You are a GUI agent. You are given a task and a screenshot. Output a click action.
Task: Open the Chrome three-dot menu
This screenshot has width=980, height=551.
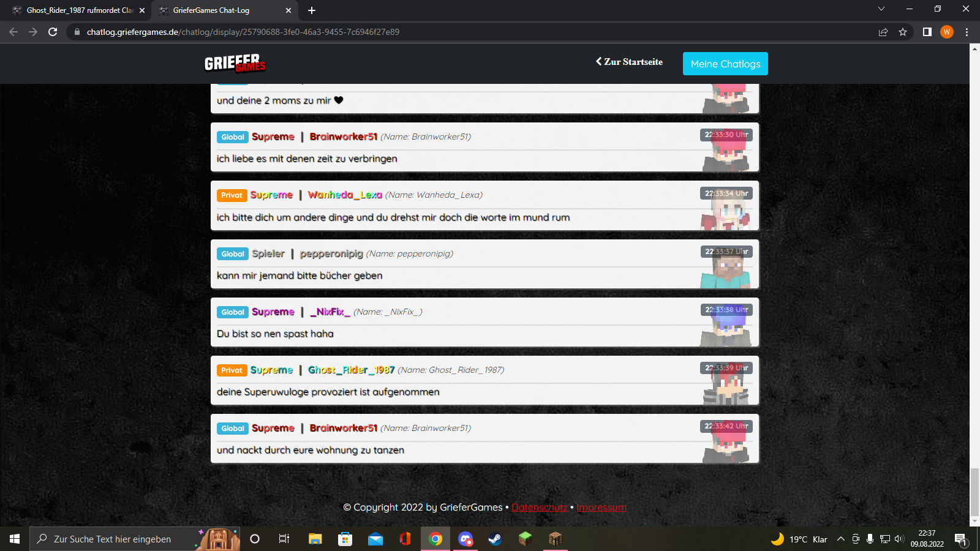coord(967,32)
